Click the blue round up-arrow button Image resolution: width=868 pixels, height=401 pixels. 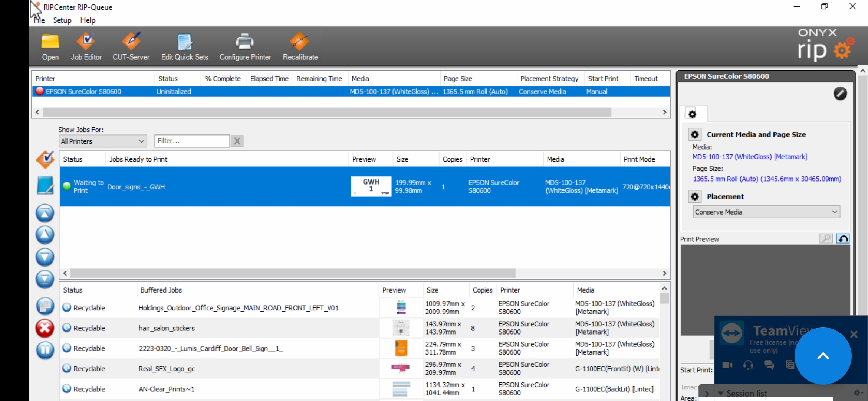click(x=823, y=356)
